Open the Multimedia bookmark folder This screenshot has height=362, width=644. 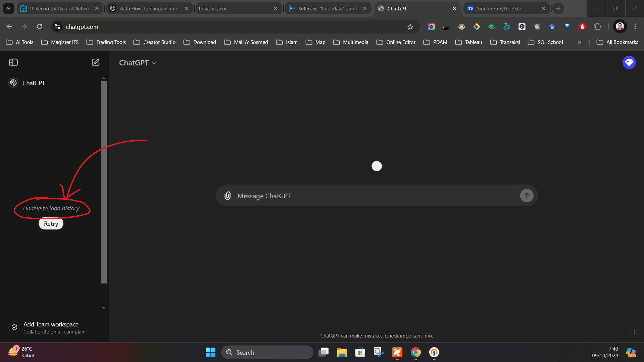351,42
